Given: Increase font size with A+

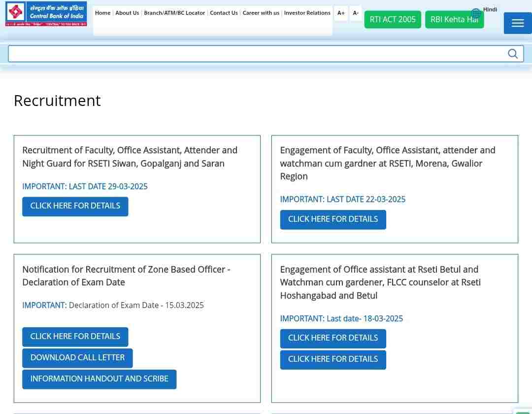Looking at the screenshot, I should coord(341,13).
